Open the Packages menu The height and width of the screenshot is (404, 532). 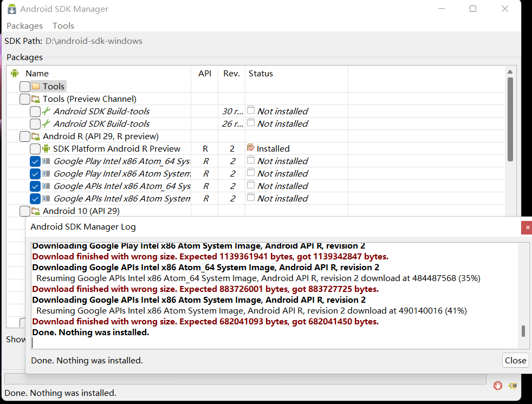tap(25, 26)
